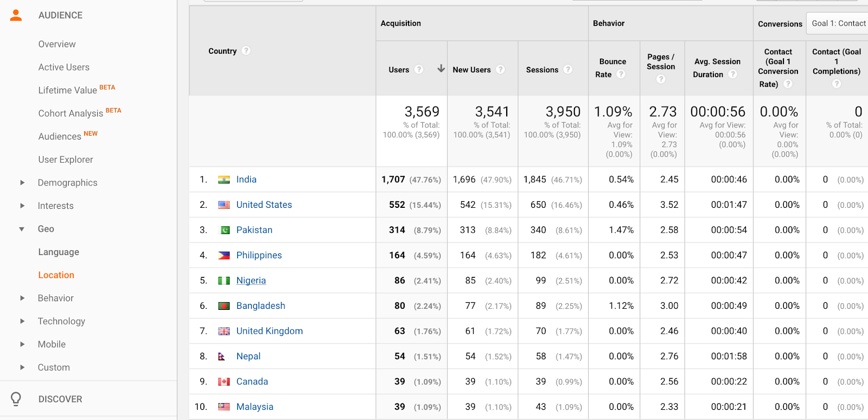Viewport: 868px width, 420px height.
Task: Open the Canada country link
Action: point(252,381)
